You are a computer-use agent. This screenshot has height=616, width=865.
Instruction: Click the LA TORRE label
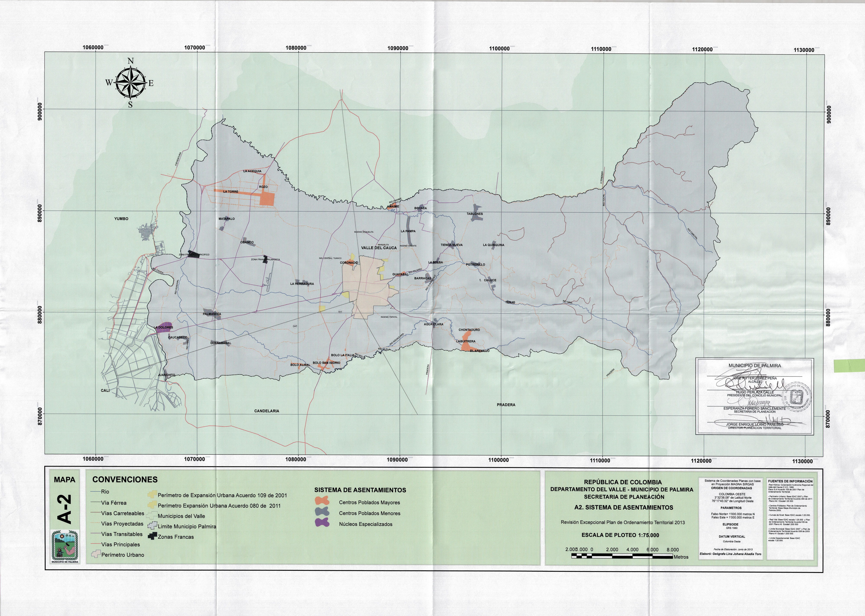pos(231,192)
